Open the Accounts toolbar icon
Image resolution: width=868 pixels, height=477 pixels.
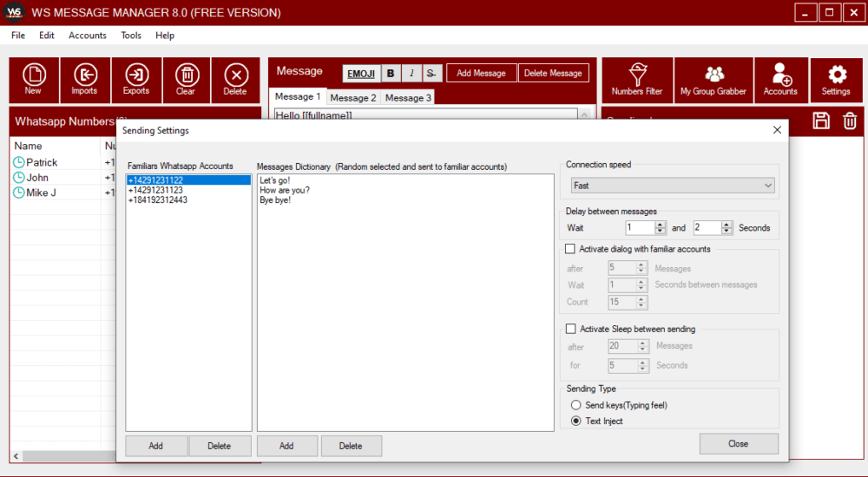780,81
